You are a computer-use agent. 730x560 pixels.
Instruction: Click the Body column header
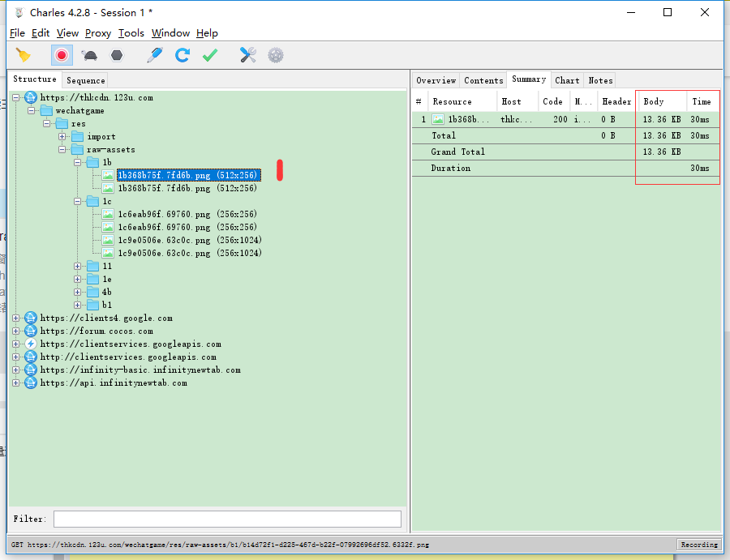click(x=654, y=101)
